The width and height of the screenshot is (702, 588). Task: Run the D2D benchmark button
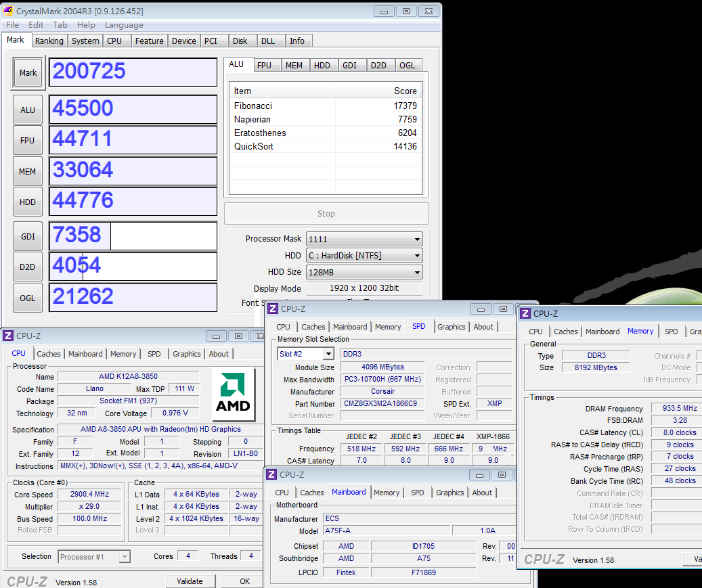point(28,267)
